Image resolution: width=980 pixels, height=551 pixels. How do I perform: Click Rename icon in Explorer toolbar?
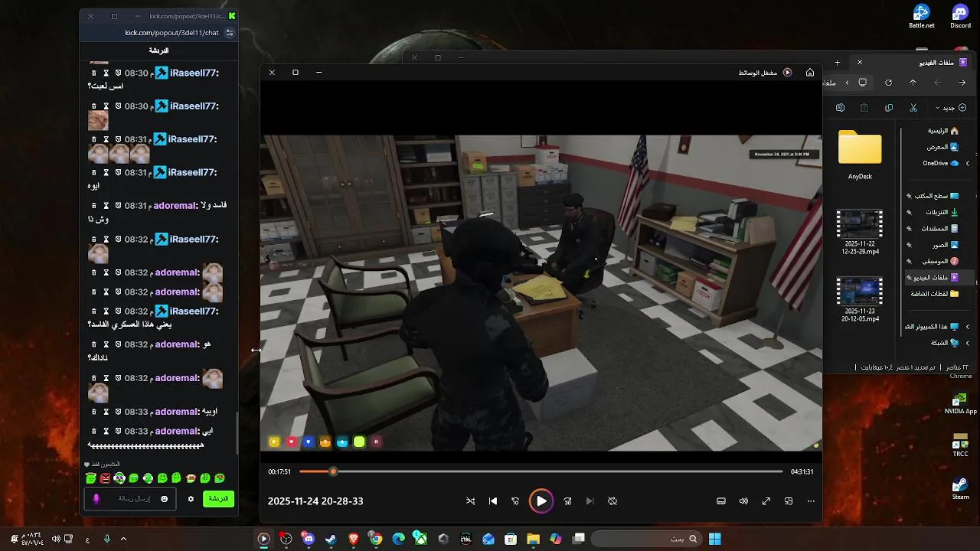(840, 108)
